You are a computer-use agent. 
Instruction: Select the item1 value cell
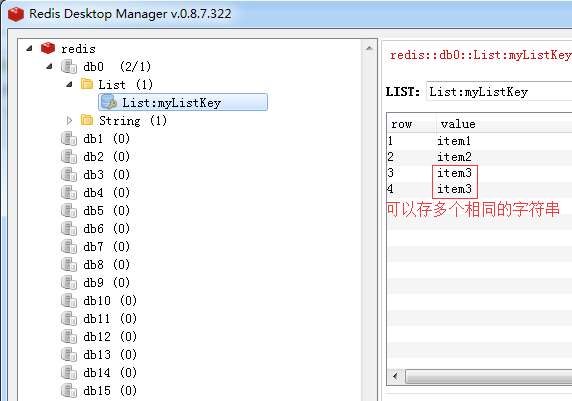[x=454, y=141]
